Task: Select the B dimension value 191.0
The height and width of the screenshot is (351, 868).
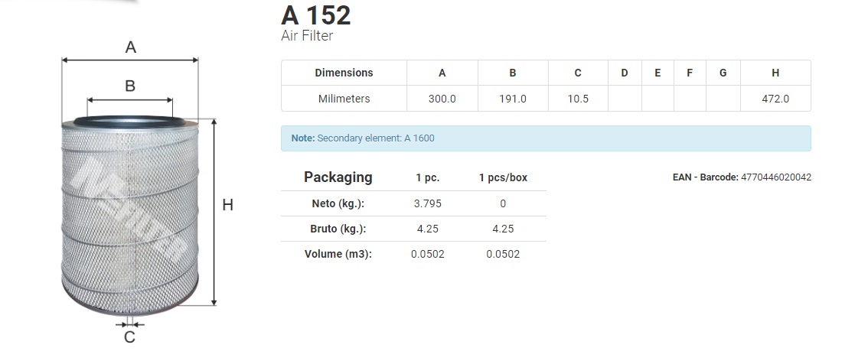Action: pyautogui.click(x=513, y=99)
